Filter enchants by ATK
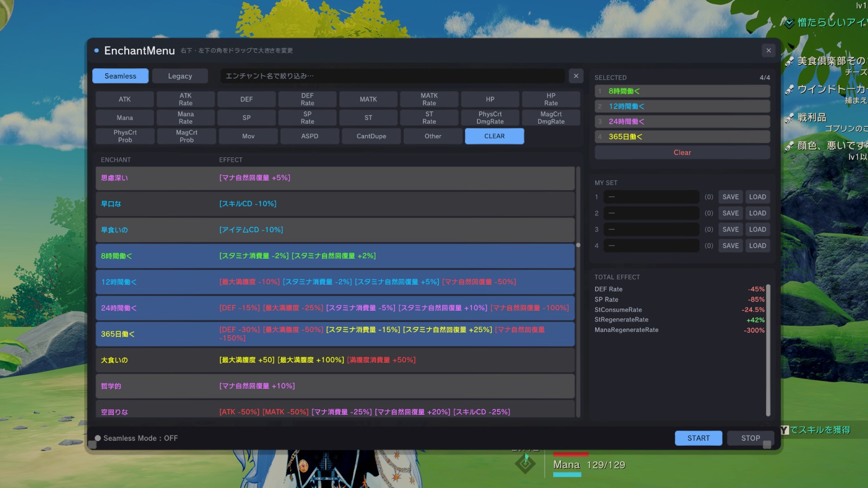Image resolution: width=868 pixels, height=488 pixels. [x=125, y=99]
